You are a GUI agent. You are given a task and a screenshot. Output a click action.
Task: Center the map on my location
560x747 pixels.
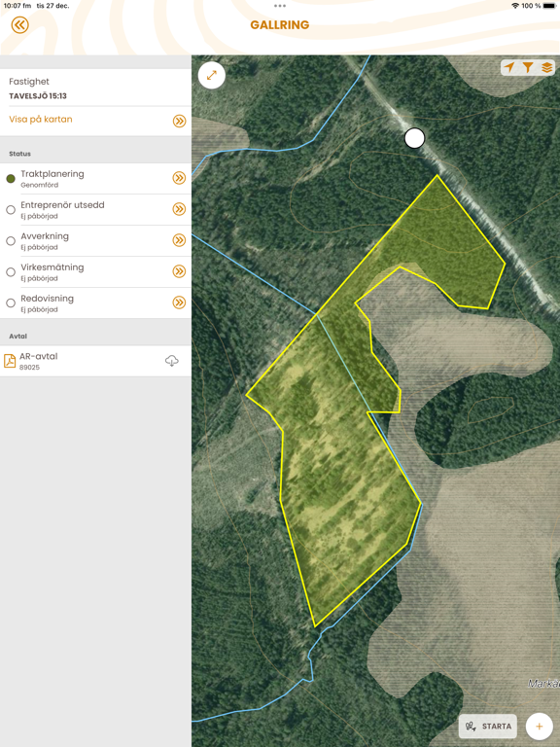(509, 67)
